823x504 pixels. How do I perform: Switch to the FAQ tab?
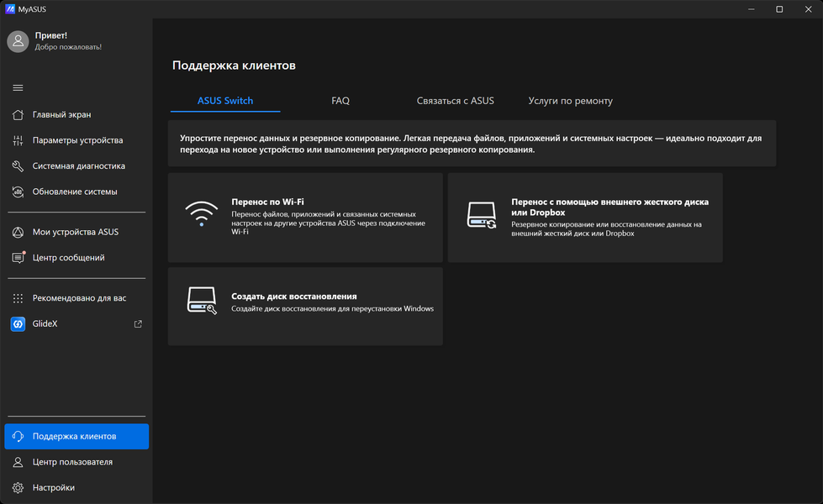(x=340, y=101)
